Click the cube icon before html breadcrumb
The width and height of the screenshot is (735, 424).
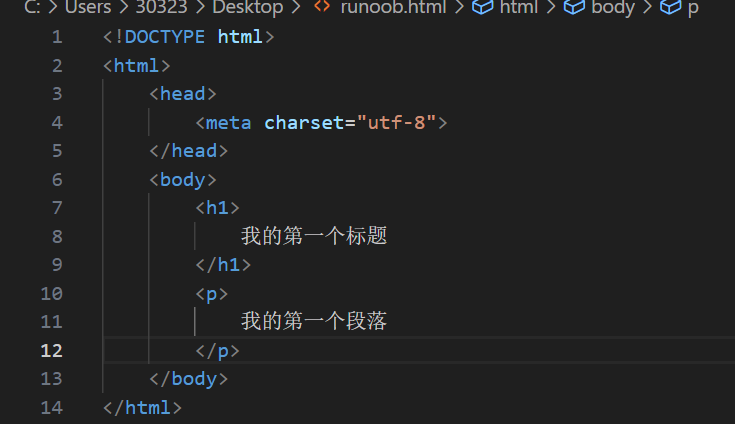(482, 8)
